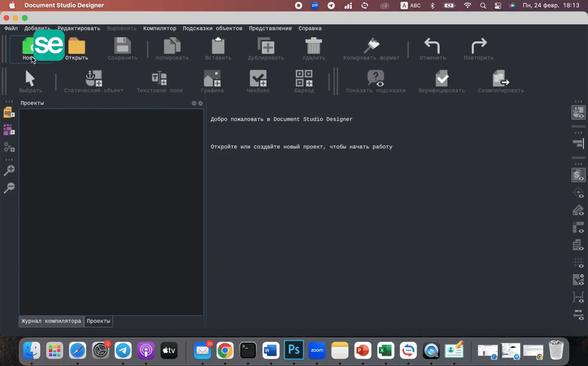Open Spotlight search in macOS menu bar
This screenshot has height=366, width=588.
483,6
